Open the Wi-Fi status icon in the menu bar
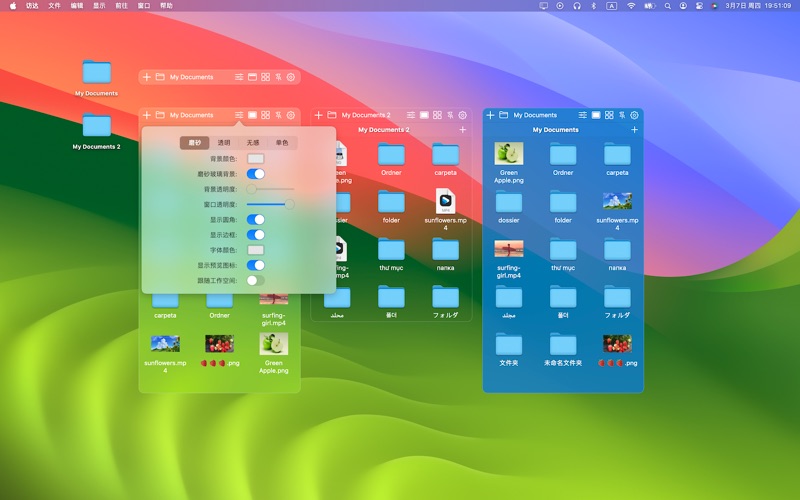The height and width of the screenshot is (500, 800). pos(631,6)
